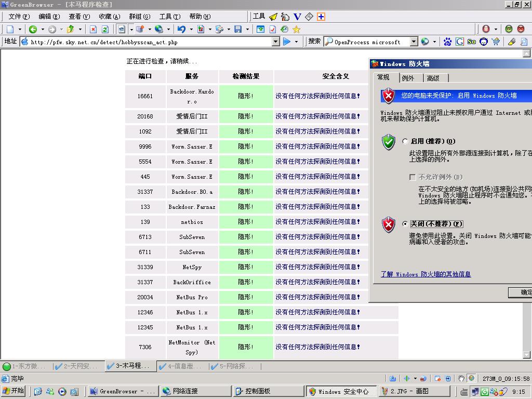Open the address bar URL dropdown
The height and width of the screenshot is (399, 532).
276,42
